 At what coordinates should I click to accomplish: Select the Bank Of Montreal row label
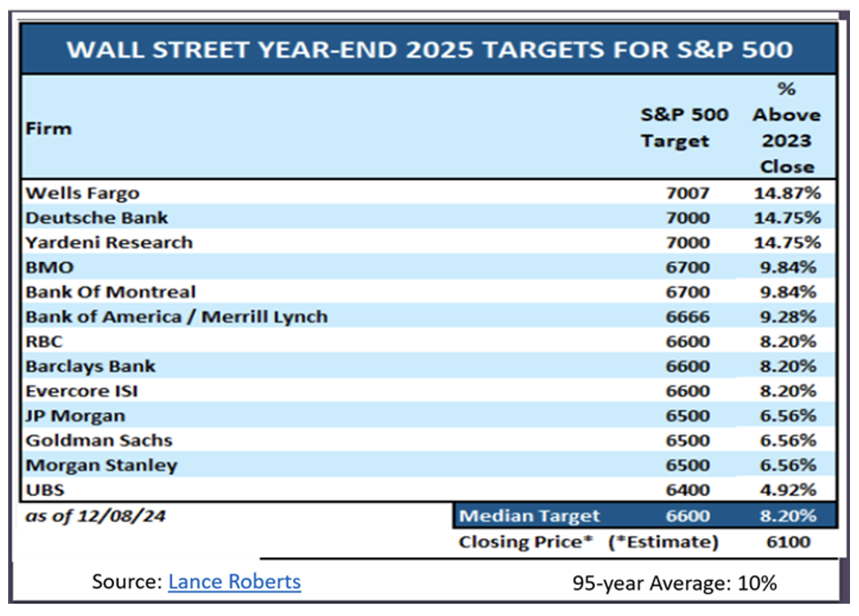coord(111,292)
